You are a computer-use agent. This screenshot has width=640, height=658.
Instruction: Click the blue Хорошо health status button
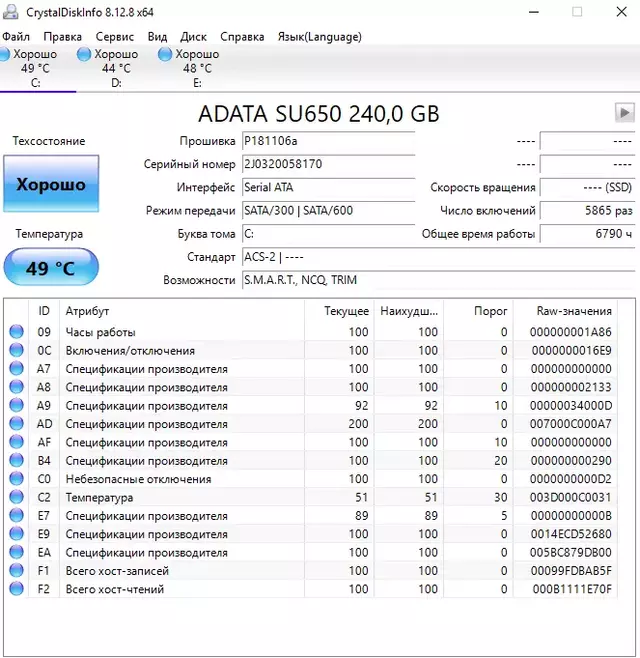(x=51, y=184)
